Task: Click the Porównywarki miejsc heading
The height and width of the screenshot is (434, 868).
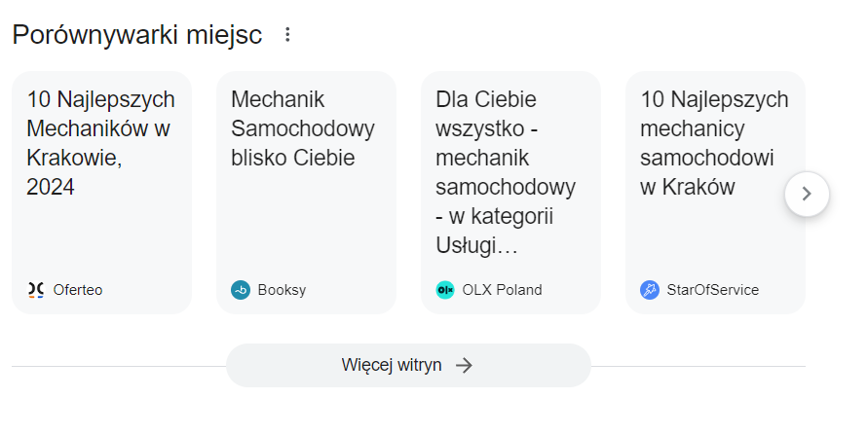Action: (x=137, y=35)
